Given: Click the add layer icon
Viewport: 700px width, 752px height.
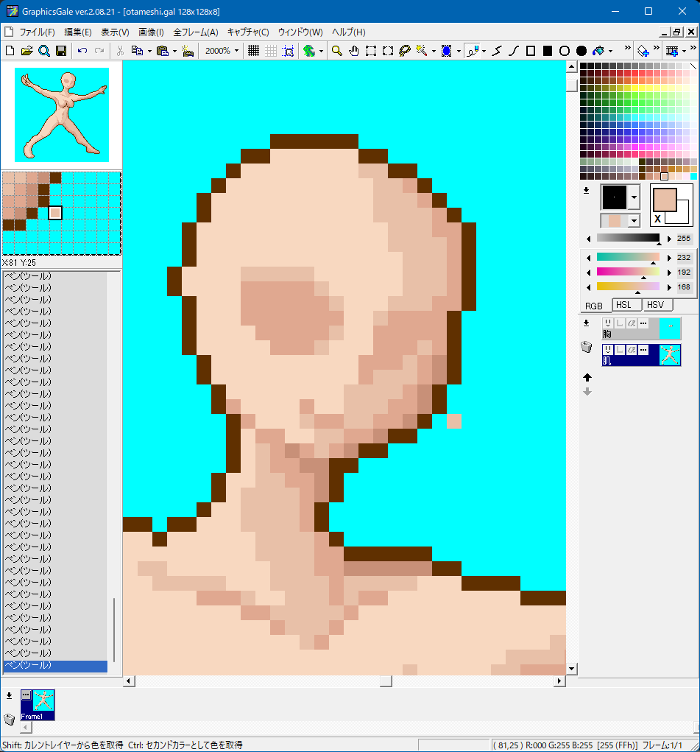Looking at the screenshot, I should tap(643, 51).
